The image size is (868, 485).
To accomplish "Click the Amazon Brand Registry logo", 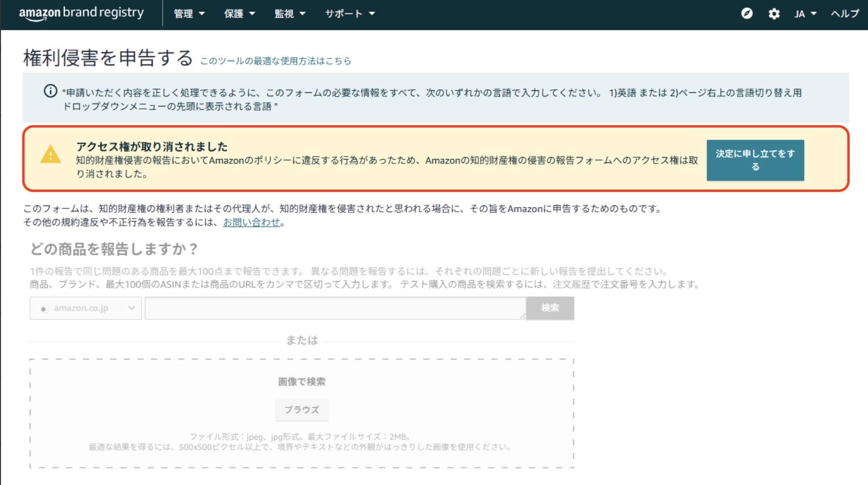I will (x=80, y=14).
